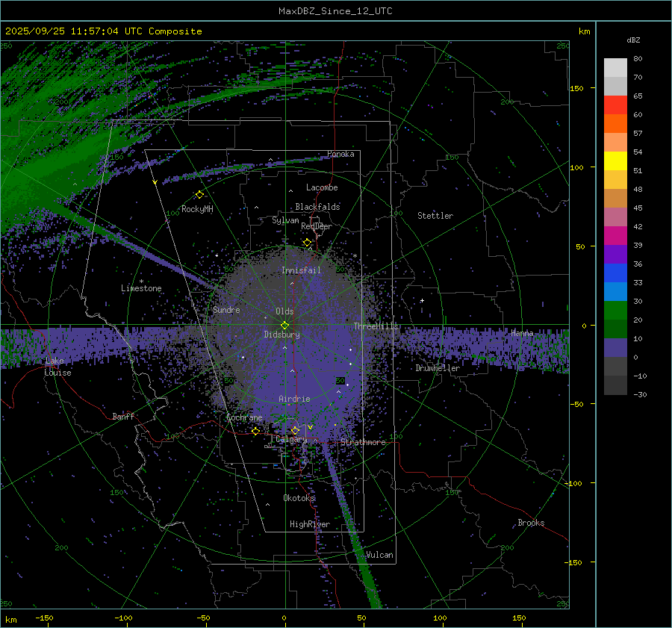
Task: Click the green 20-30 dBZ legend swatch
Action: (615, 310)
